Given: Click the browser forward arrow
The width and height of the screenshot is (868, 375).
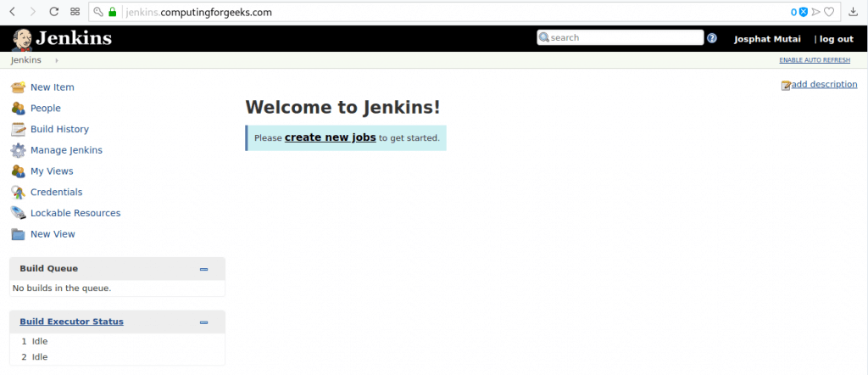Looking at the screenshot, I should (33, 12).
